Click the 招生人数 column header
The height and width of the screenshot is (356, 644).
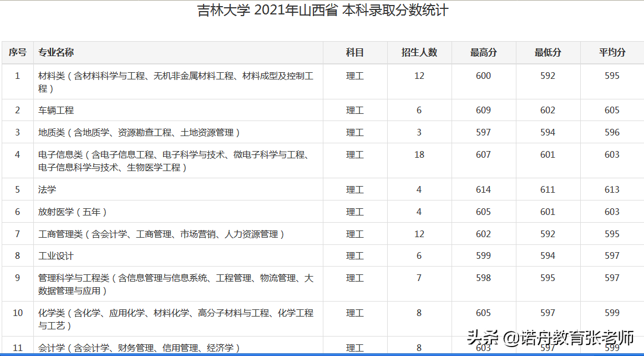coord(419,52)
